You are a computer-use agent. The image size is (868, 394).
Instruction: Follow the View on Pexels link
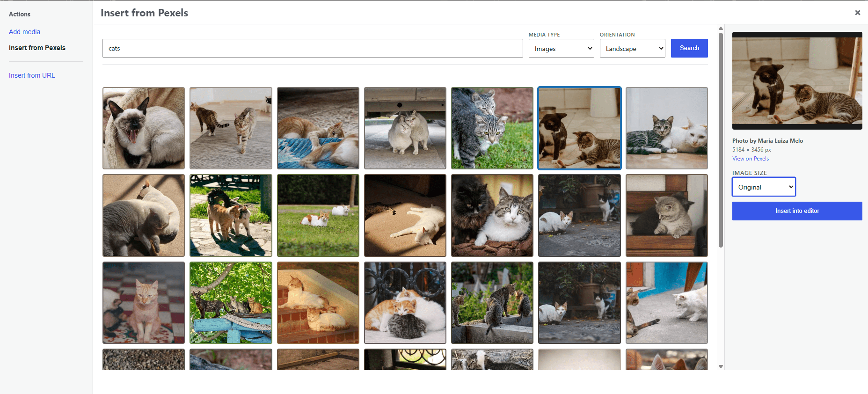751,159
